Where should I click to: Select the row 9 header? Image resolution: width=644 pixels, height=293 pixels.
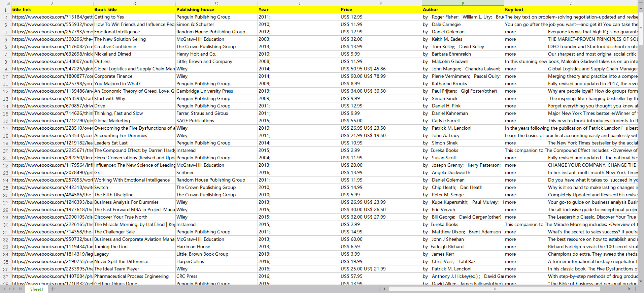coord(5,69)
